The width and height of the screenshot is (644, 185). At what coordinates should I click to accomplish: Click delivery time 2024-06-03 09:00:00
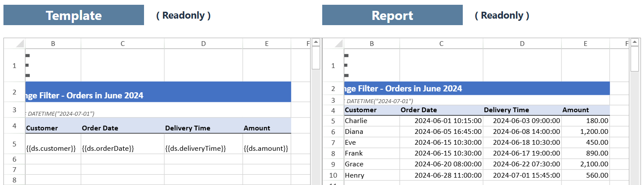522,121
